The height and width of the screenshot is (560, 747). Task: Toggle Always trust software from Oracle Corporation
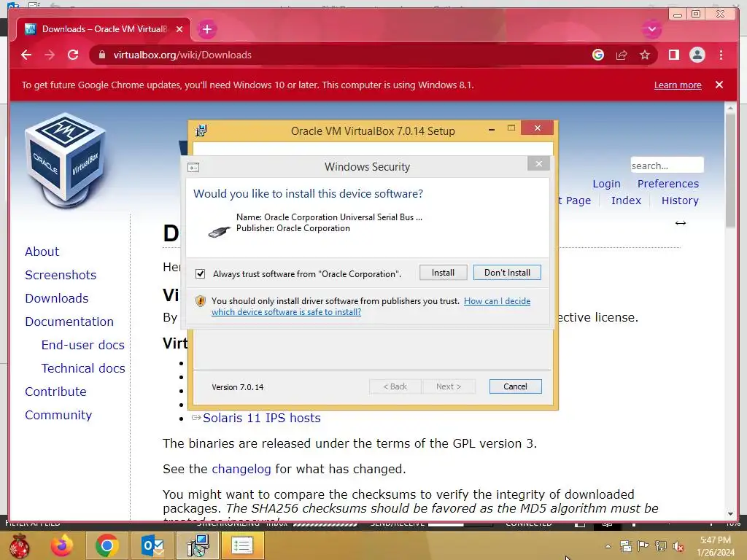[x=201, y=274]
